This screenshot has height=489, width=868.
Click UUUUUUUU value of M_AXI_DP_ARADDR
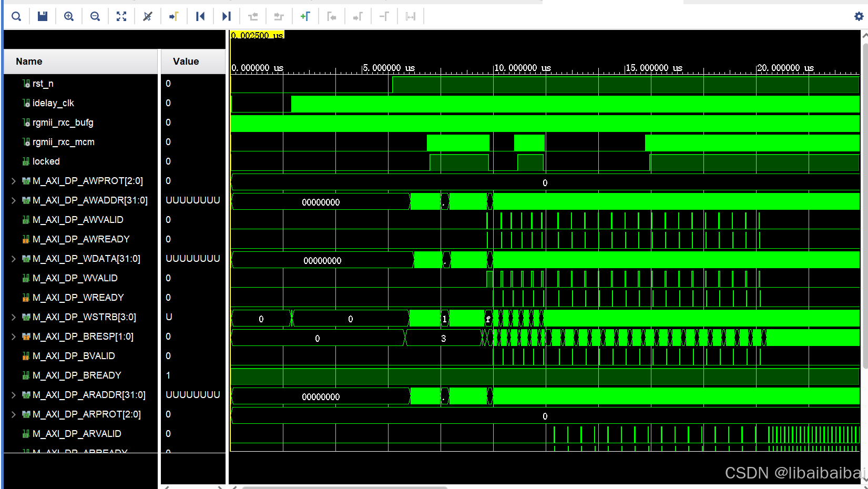pos(193,395)
